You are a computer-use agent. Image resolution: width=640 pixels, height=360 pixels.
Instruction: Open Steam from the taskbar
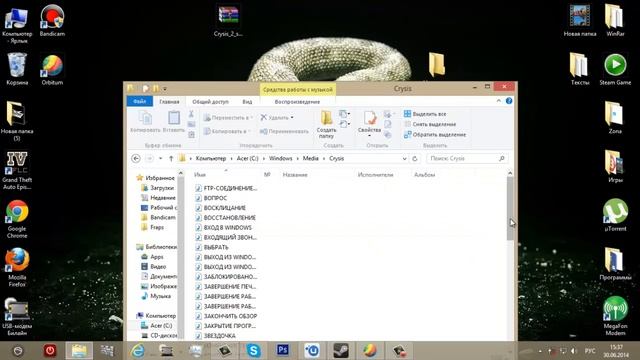(340, 351)
